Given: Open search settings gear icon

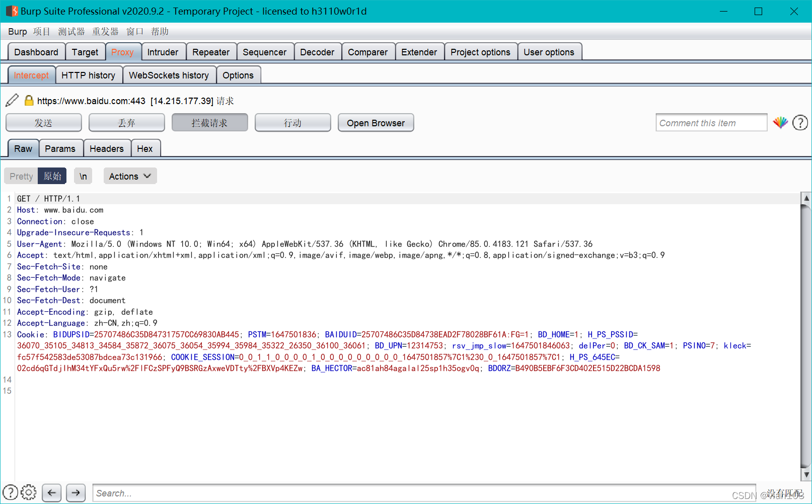Looking at the screenshot, I should point(29,492).
